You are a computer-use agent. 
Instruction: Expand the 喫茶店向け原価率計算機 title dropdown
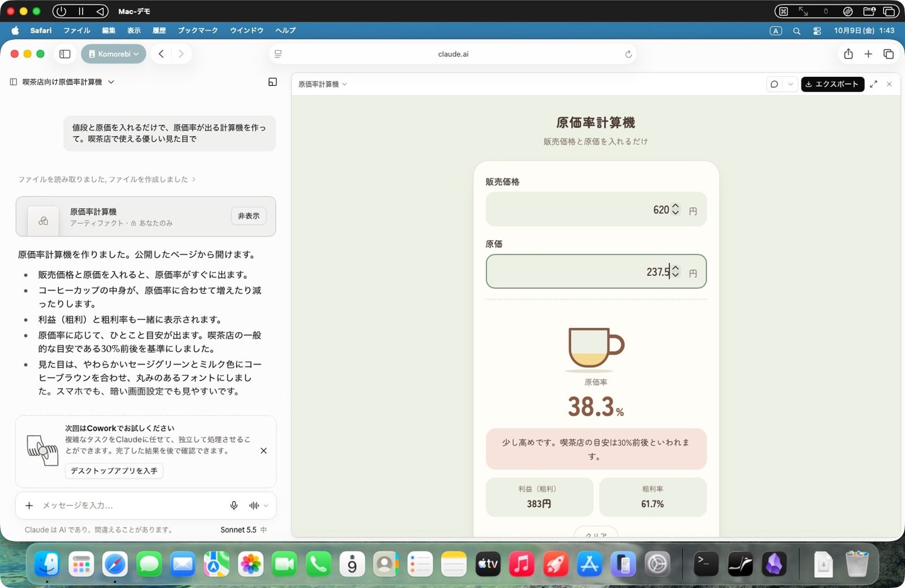111,82
